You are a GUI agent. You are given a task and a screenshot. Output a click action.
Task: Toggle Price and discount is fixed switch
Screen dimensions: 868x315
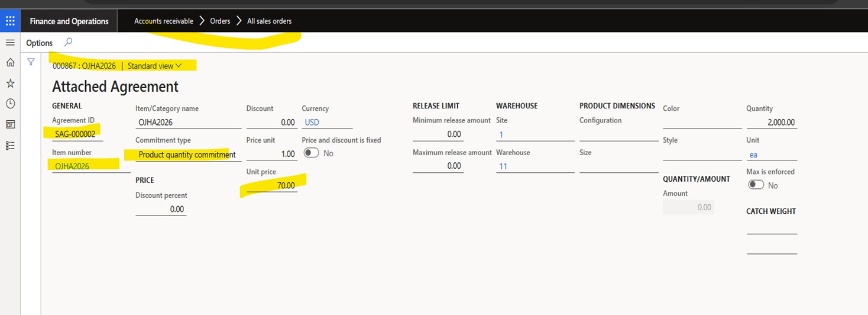click(311, 153)
